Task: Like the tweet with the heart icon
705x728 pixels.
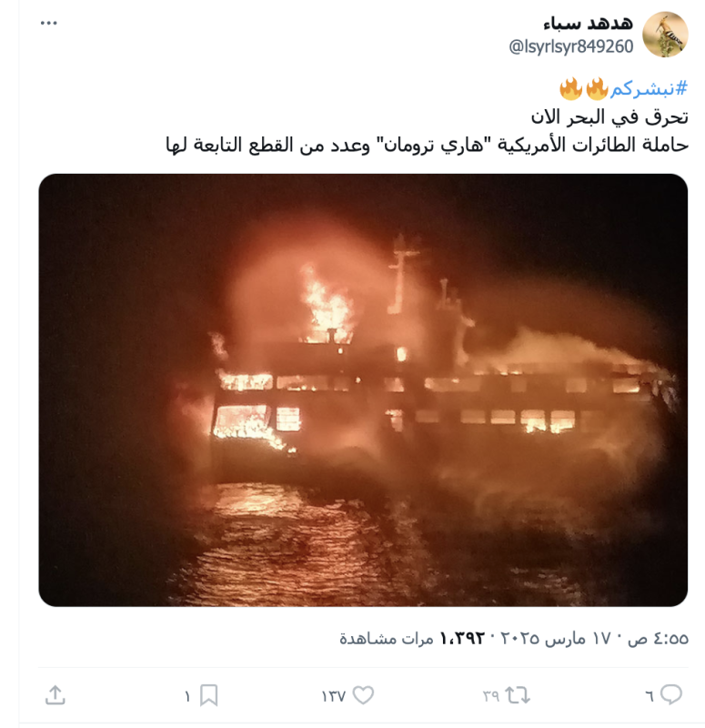Action: pos(363,695)
